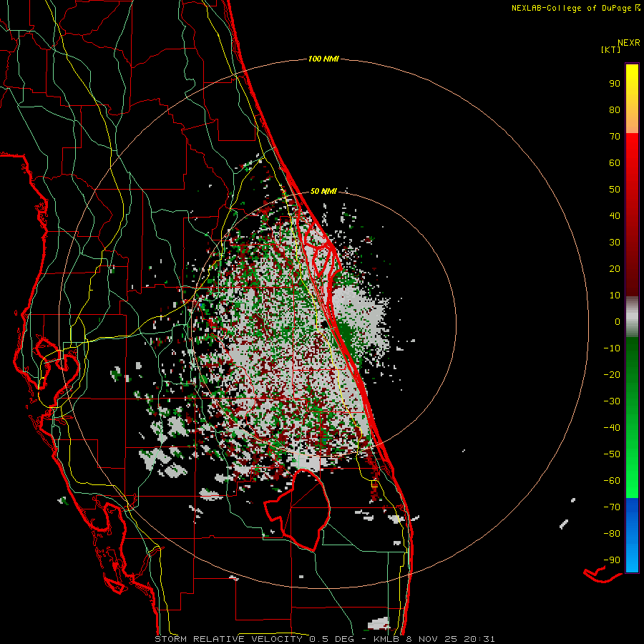Select the 50 knot scale value
This screenshot has height=644, width=644.
(x=615, y=190)
